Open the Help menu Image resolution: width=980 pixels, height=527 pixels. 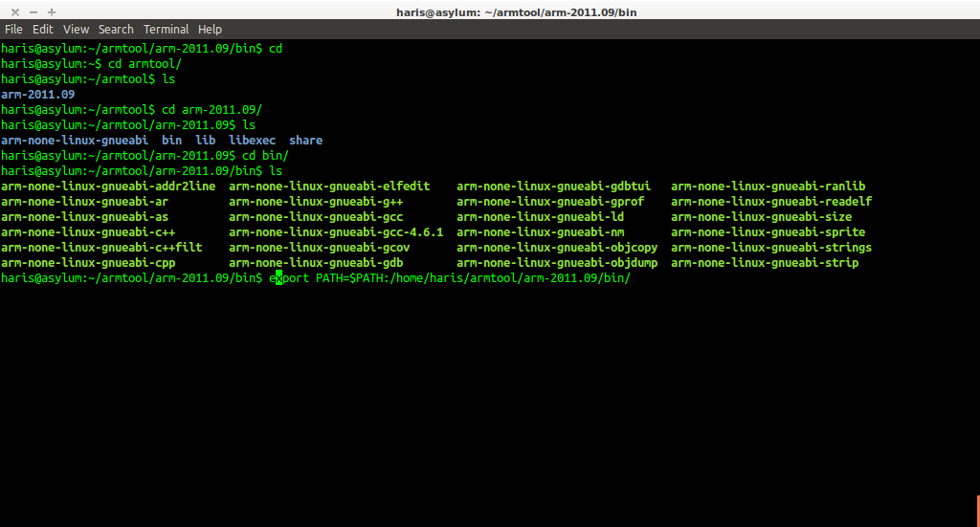pos(210,30)
